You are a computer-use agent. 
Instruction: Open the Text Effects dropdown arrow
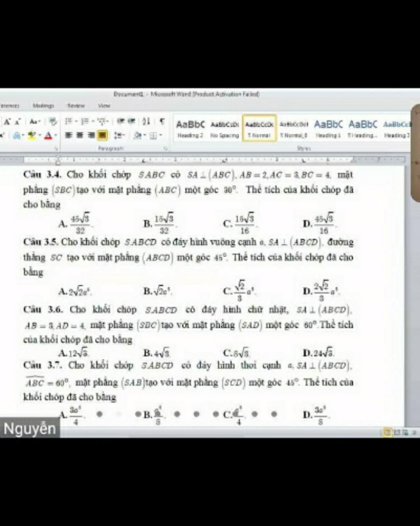[23, 135]
